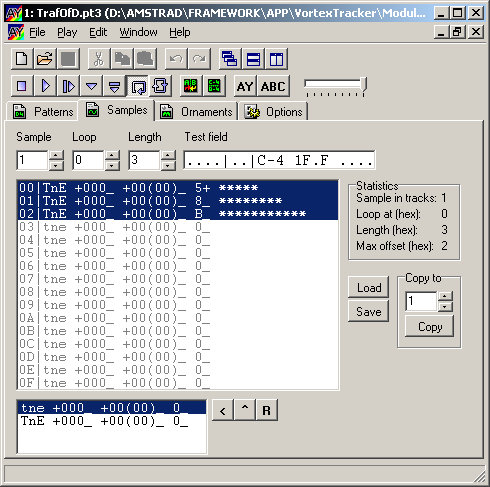Click the green global transposition icon
This screenshot has height=487, width=490.
214,86
